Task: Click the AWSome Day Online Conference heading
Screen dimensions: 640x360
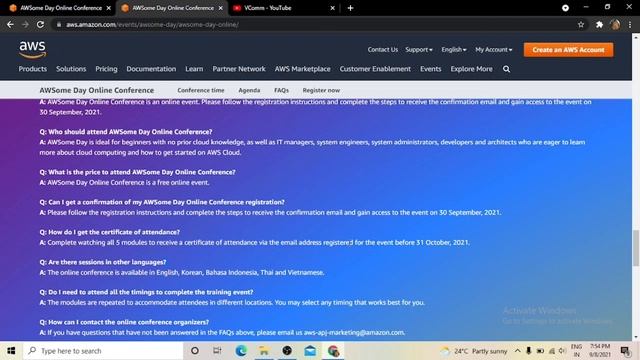Action: pos(97,90)
